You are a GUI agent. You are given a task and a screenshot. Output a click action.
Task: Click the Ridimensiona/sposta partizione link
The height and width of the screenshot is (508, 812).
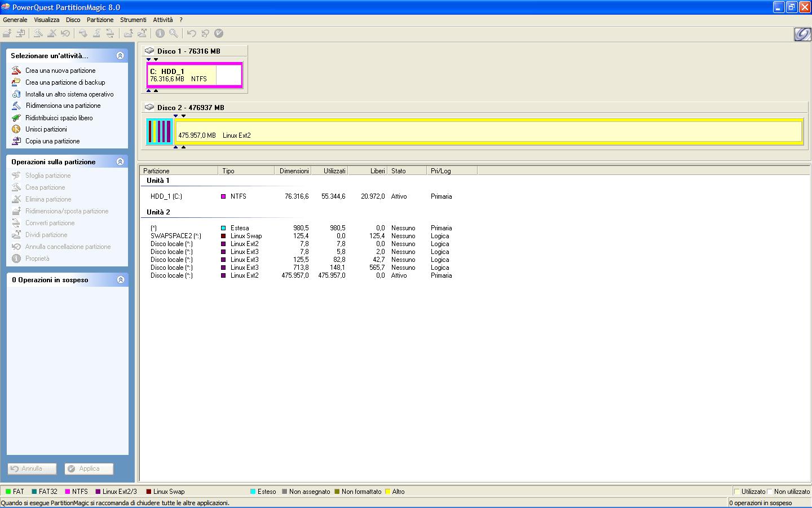click(x=67, y=211)
